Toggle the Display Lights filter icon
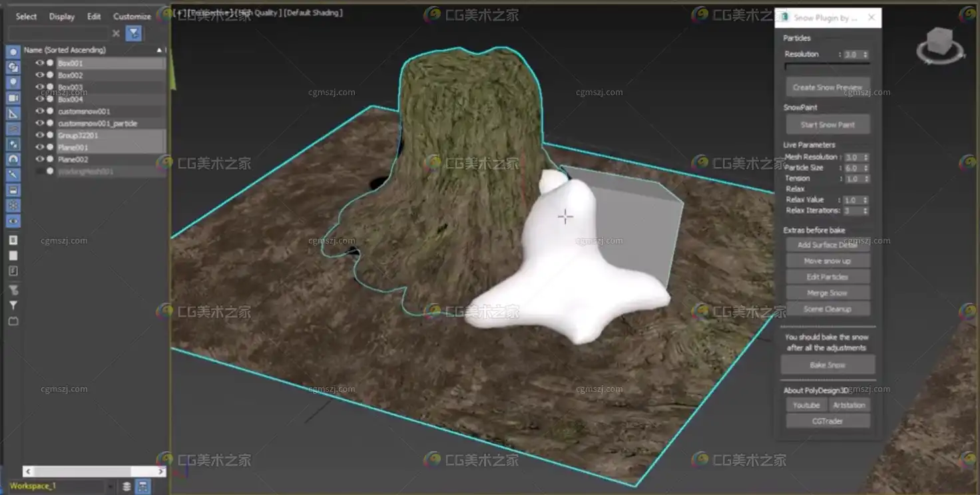Screen dimensions: 980x495 click(x=13, y=82)
